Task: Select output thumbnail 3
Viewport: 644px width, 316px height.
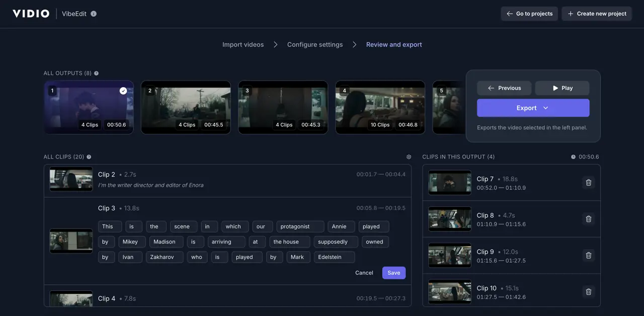Action: coord(283,107)
